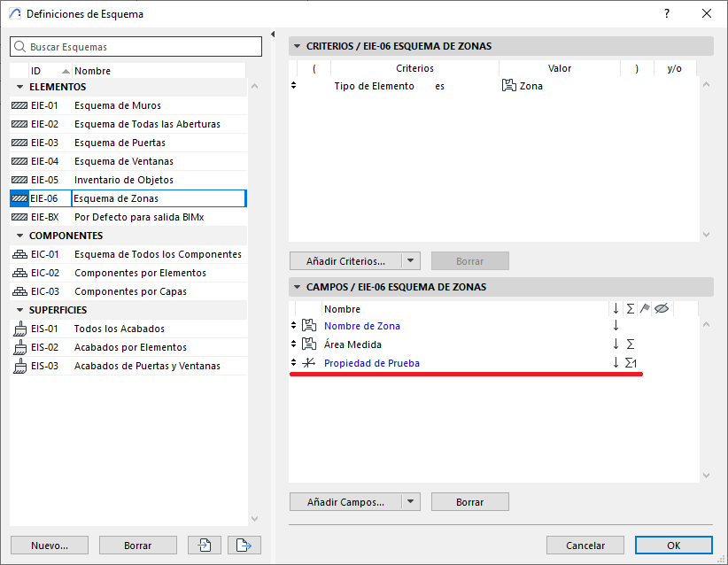Click the export schemes icon button
This screenshot has height=565, width=728.
[244, 546]
